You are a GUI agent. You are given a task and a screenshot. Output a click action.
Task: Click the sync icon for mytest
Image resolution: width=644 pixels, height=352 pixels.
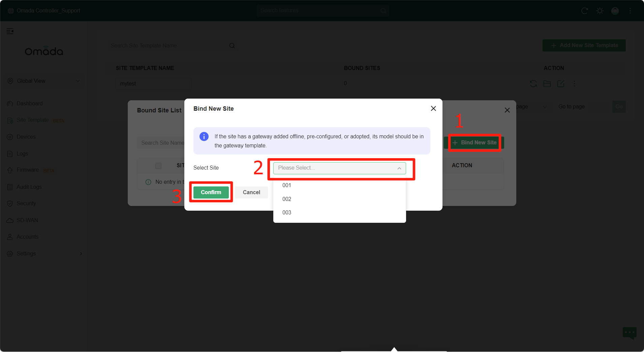(533, 84)
